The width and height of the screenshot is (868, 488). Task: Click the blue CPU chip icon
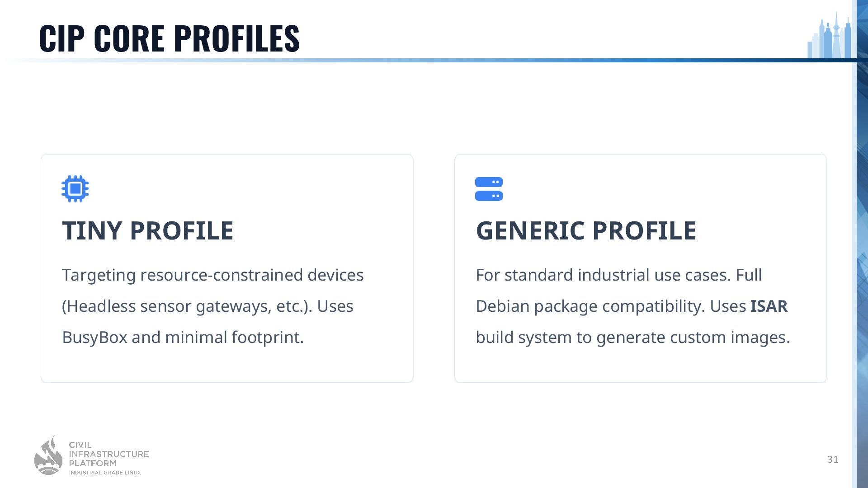click(75, 188)
